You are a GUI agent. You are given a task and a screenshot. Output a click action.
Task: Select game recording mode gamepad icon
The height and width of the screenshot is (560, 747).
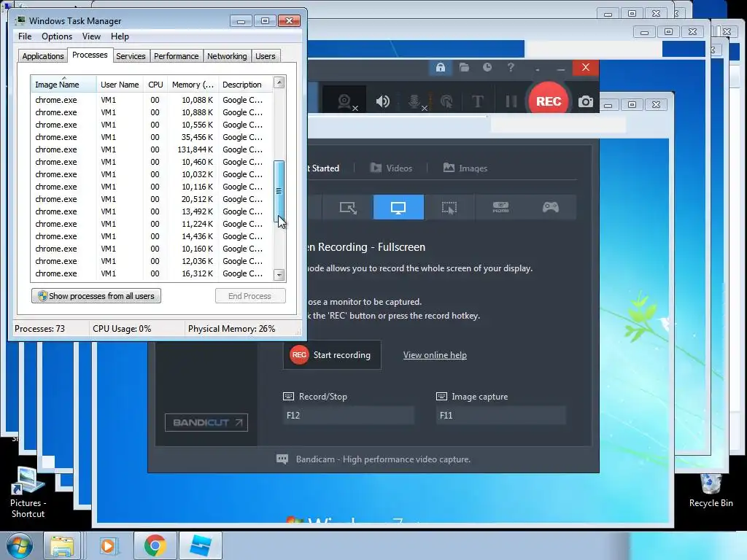[551, 207]
